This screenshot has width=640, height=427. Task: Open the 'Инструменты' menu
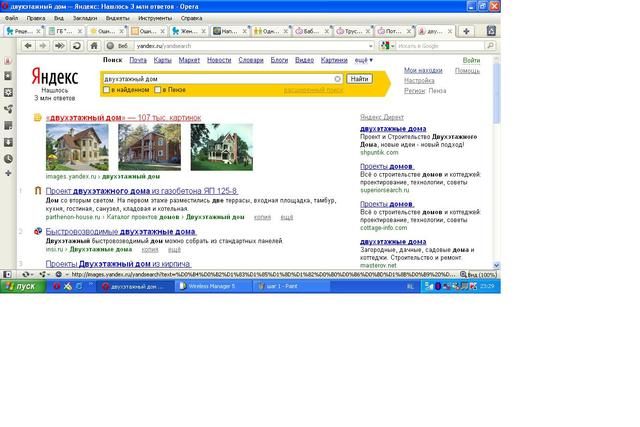point(155,18)
